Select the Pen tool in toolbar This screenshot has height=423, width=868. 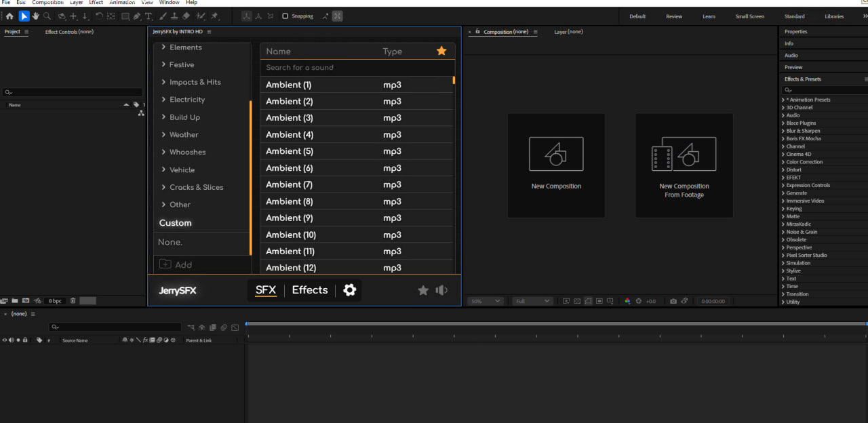pyautogui.click(x=137, y=16)
